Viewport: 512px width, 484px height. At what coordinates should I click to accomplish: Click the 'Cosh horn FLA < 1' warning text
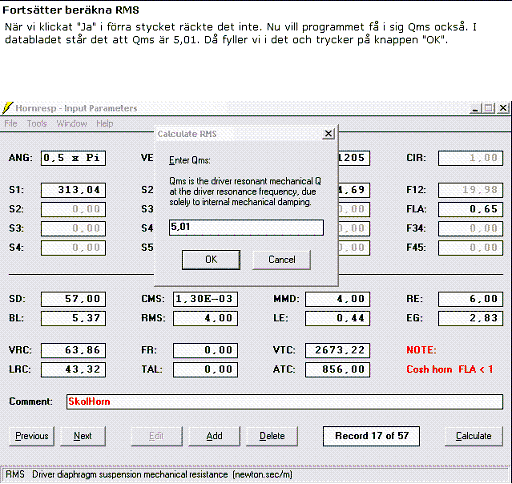click(450, 370)
